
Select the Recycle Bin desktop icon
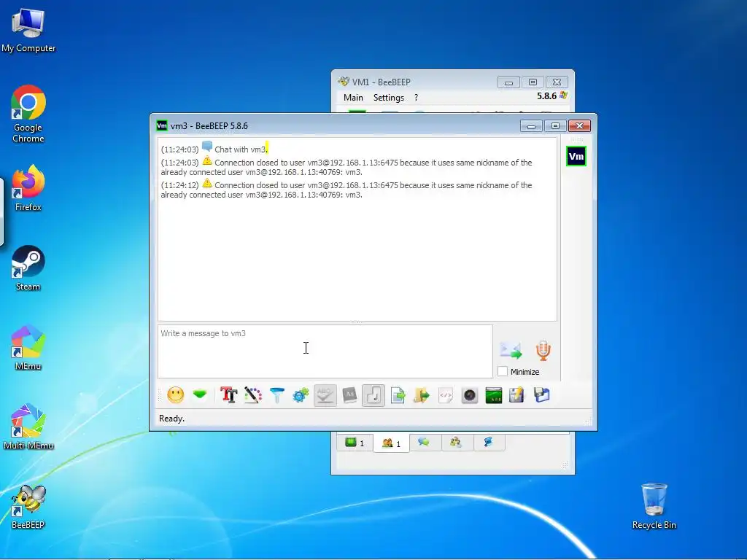pos(654,507)
